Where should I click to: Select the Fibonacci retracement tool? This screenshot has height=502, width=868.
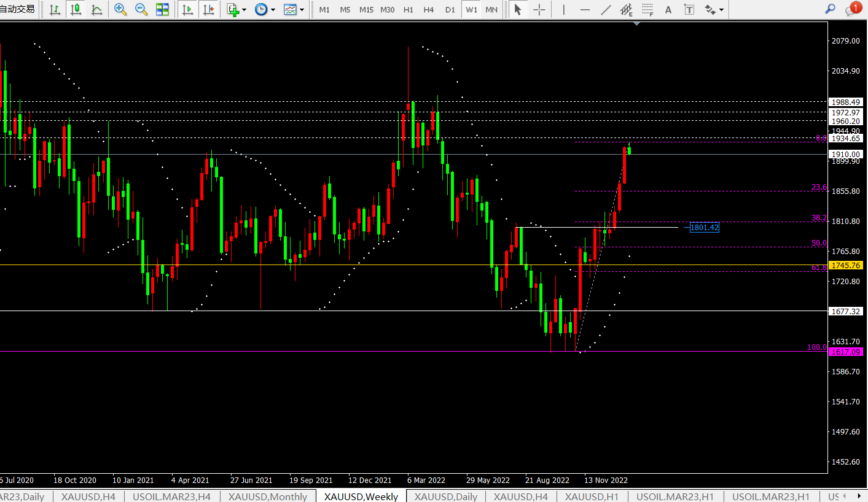(x=647, y=9)
